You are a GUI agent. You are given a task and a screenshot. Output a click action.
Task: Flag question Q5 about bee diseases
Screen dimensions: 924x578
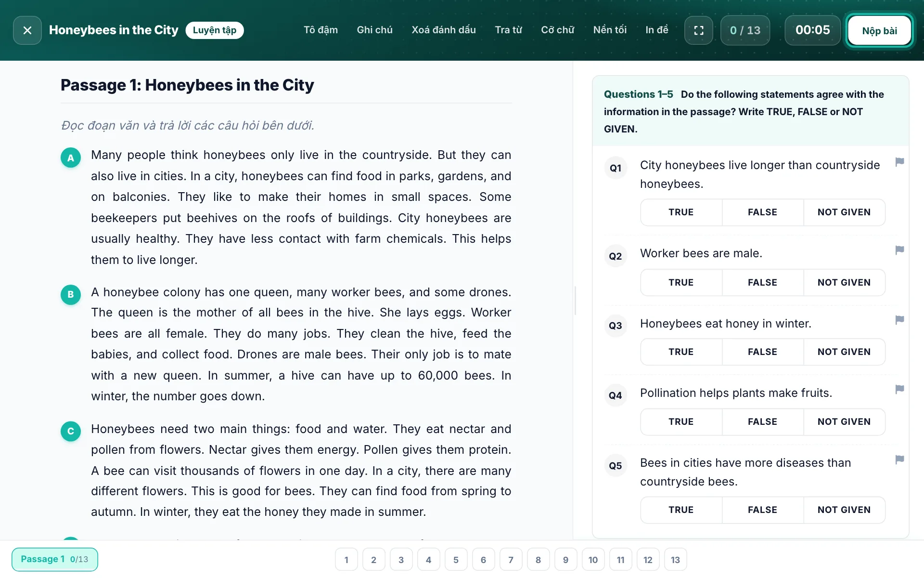point(899,460)
